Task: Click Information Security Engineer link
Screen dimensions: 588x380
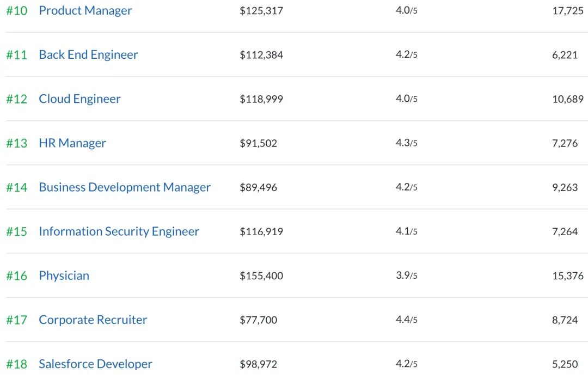Action: click(x=119, y=231)
